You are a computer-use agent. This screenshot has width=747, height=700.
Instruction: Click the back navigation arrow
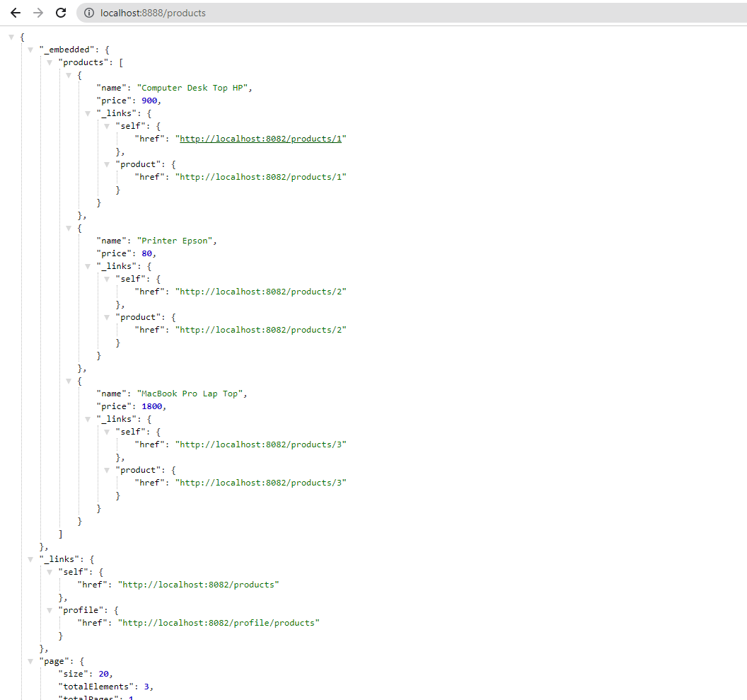point(16,12)
